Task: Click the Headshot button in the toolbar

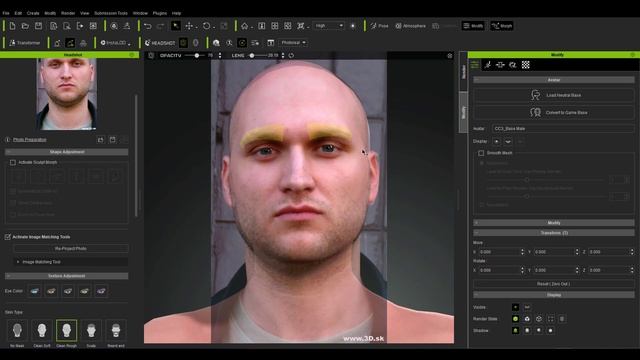Action: click(160, 43)
